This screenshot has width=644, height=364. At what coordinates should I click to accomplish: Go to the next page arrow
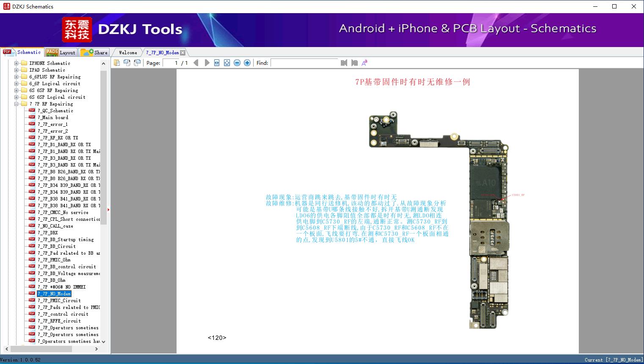coord(207,63)
